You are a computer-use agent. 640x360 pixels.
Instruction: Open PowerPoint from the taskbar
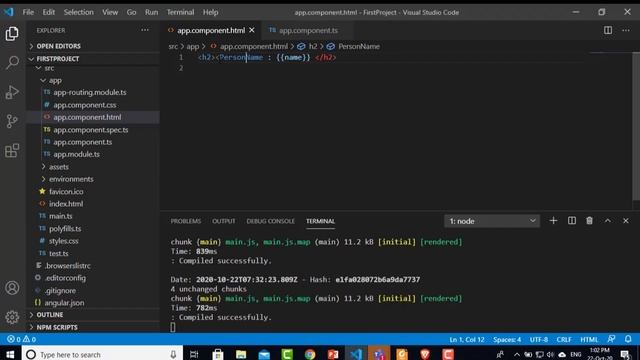tap(333, 354)
